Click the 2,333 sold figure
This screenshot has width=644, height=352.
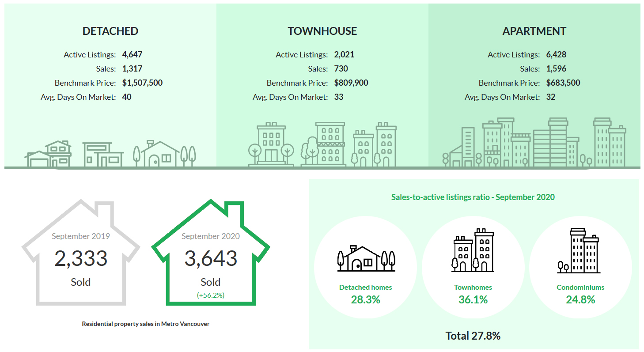[81, 259]
